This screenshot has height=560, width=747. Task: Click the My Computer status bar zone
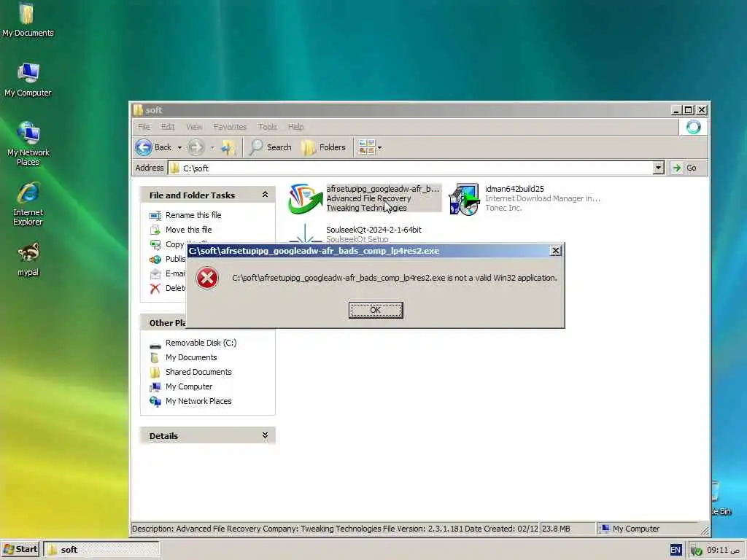click(648, 529)
